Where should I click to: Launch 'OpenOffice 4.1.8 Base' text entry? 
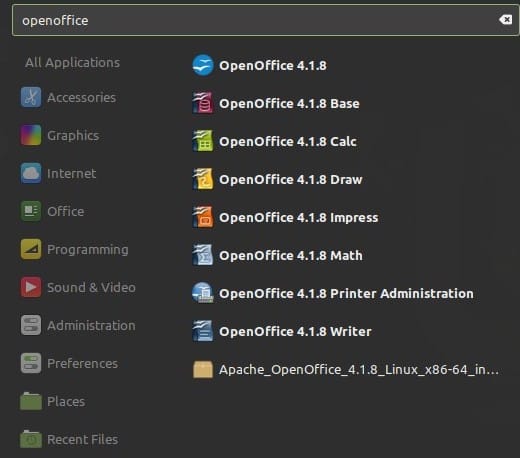(289, 103)
